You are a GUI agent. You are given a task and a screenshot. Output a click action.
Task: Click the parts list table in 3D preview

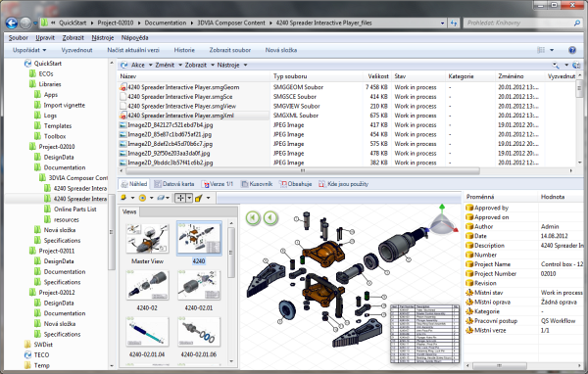[x=424, y=333]
